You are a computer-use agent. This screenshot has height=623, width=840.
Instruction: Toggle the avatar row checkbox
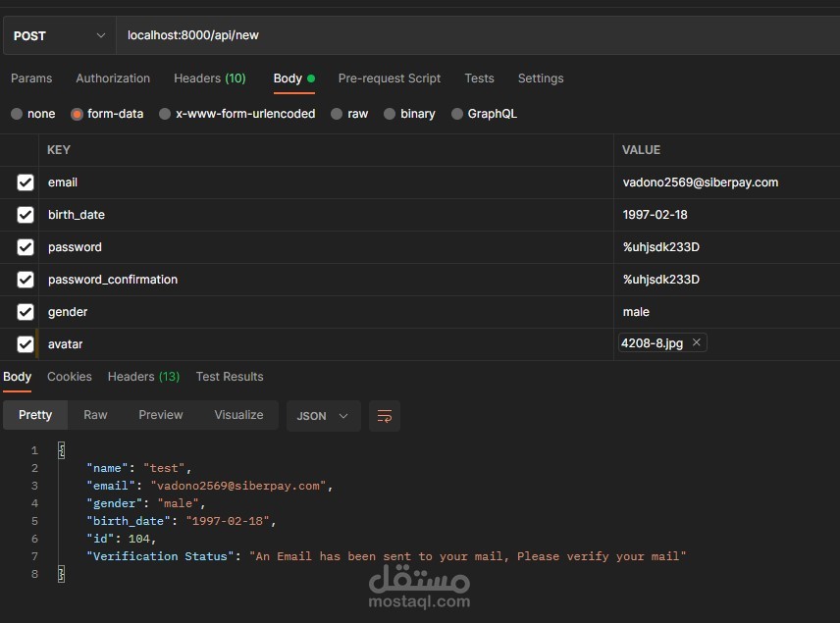click(x=26, y=344)
